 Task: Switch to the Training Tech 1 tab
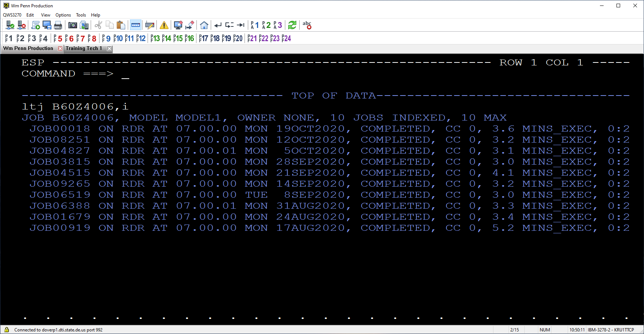pyautogui.click(x=84, y=48)
